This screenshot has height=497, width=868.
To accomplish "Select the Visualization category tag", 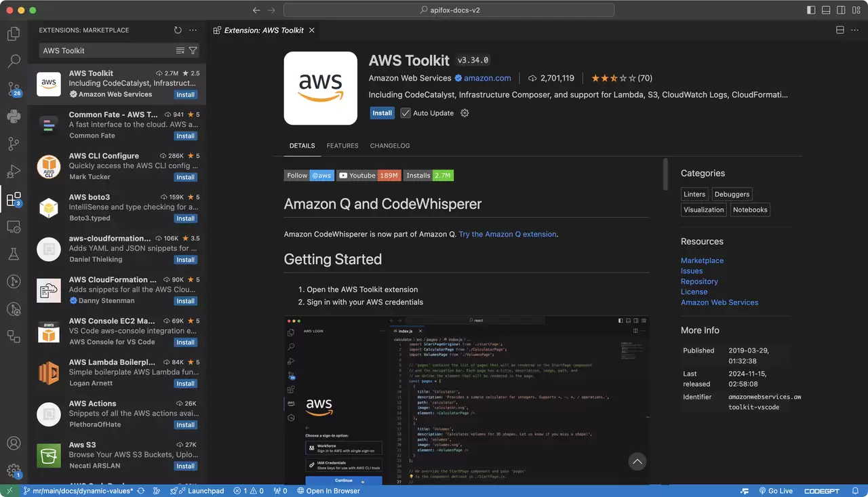I will (704, 210).
